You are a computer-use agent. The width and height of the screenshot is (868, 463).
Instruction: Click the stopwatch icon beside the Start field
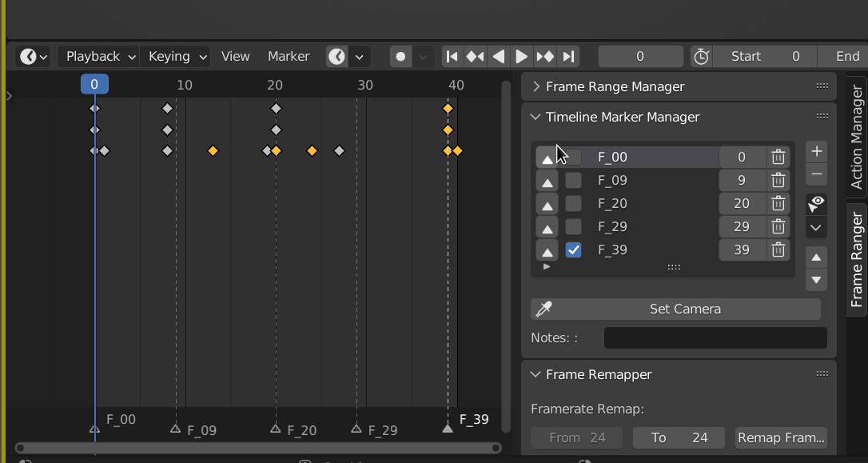coord(702,56)
